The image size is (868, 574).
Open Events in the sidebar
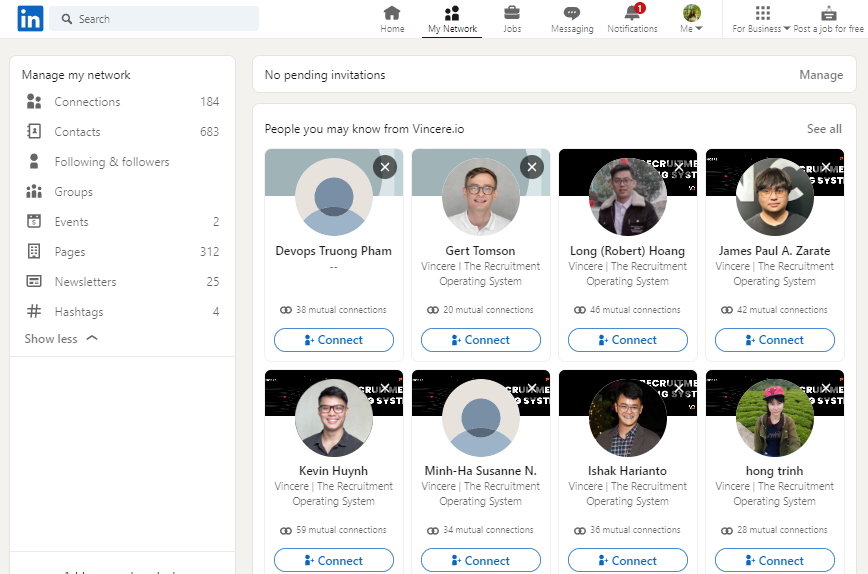pos(122,221)
